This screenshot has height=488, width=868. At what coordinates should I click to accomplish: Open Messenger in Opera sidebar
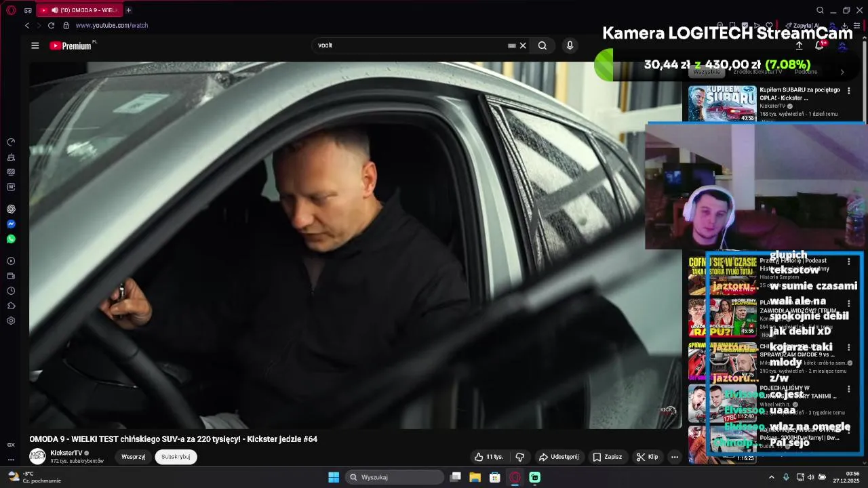pyautogui.click(x=11, y=224)
